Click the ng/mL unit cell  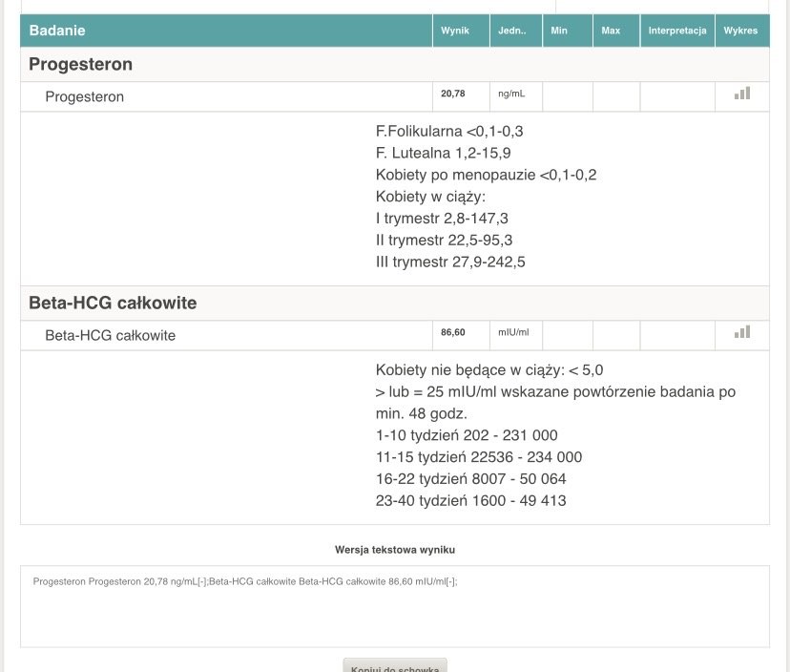(511, 94)
